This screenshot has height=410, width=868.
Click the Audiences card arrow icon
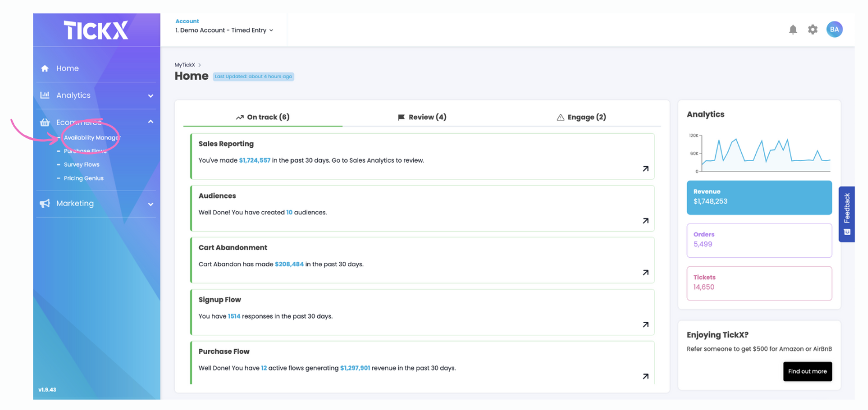tap(645, 221)
